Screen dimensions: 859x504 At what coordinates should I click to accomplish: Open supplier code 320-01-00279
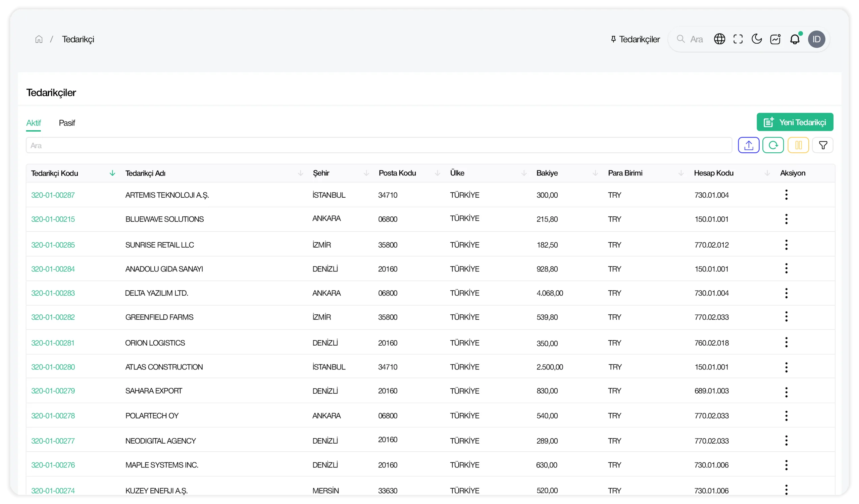pos(53,391)
